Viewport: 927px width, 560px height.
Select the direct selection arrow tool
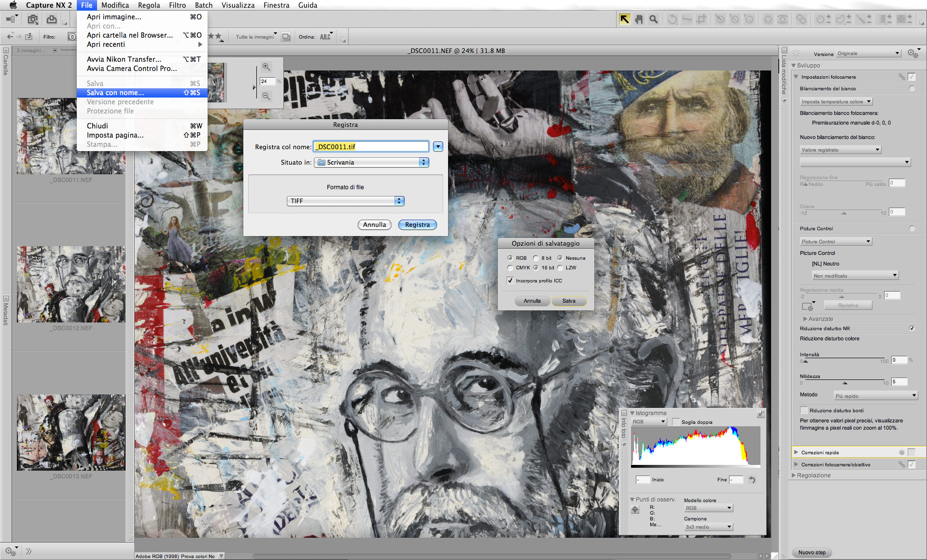point(624,19)
